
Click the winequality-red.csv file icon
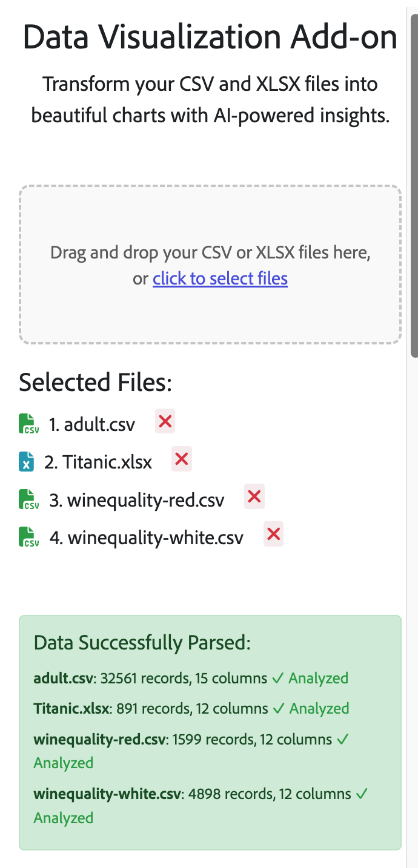(28, 500)
